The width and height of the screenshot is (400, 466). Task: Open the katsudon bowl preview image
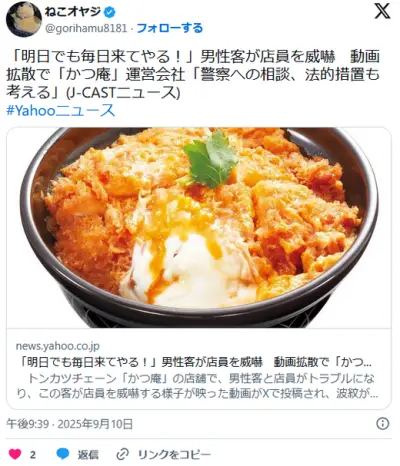click(199, 227)
